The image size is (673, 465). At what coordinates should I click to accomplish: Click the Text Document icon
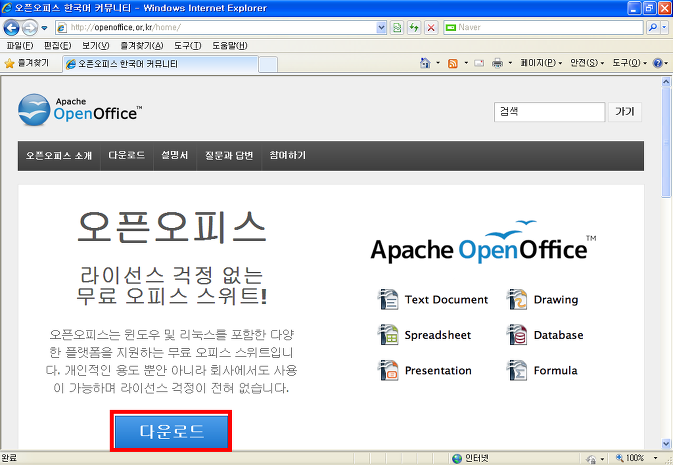(388, 299)
